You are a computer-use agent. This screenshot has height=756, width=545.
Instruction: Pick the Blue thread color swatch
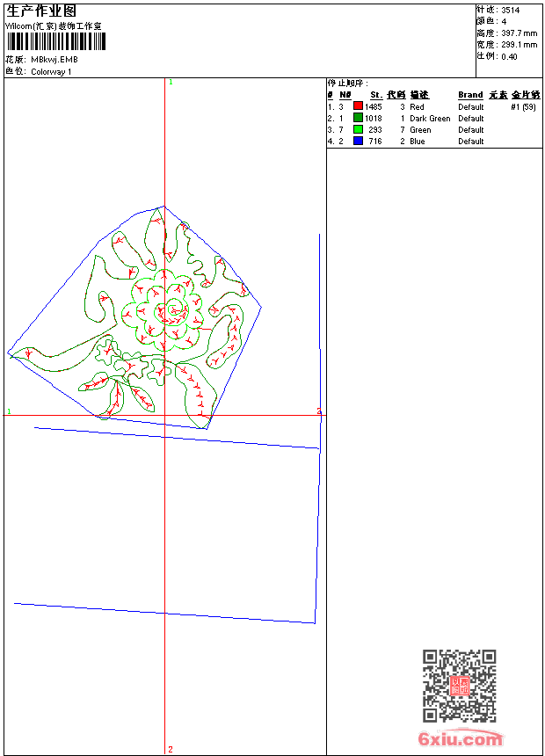[358, 141]
